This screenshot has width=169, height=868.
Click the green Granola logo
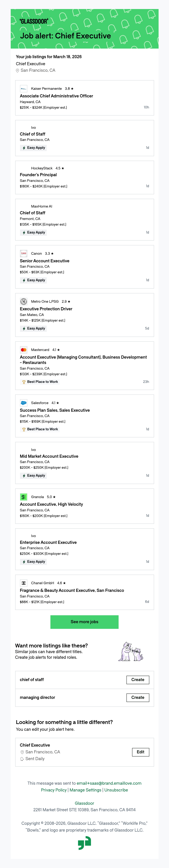click(x=24, y=497)
